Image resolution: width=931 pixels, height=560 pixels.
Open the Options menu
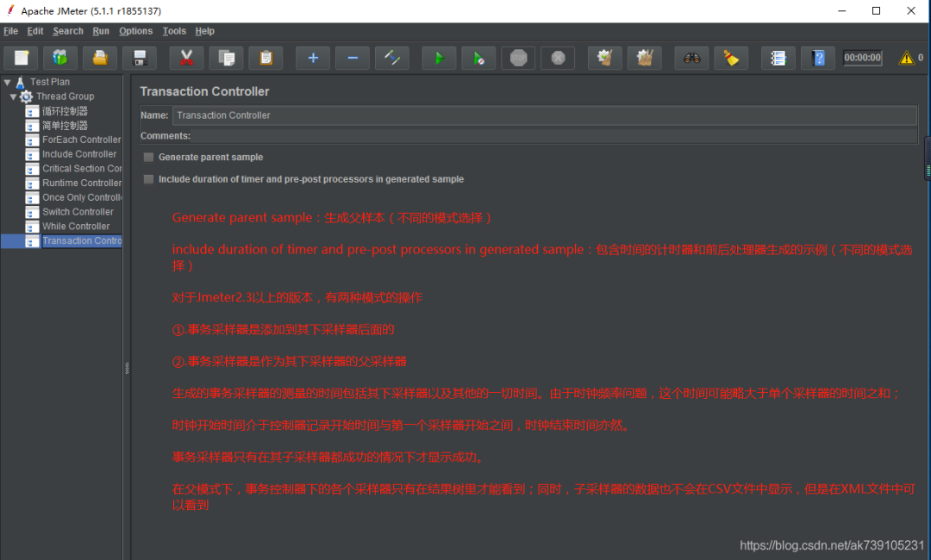click(x=135, y=31)
